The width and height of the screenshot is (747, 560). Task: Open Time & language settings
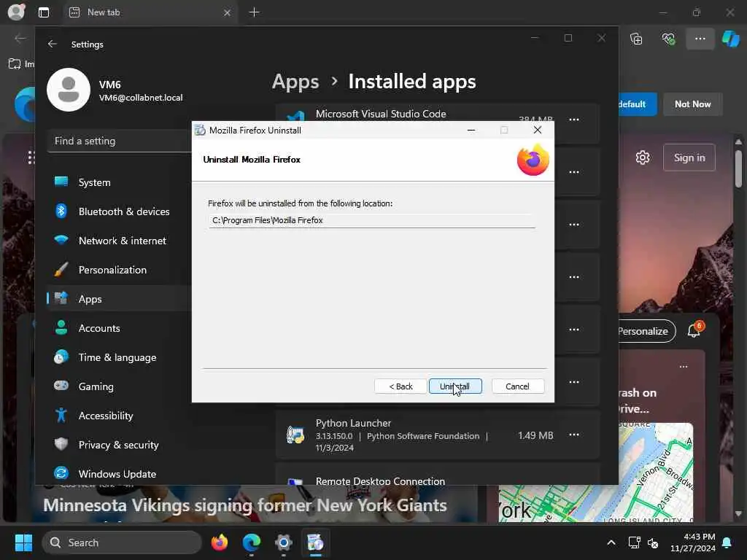pyautogui.click(x=119, y=357)
